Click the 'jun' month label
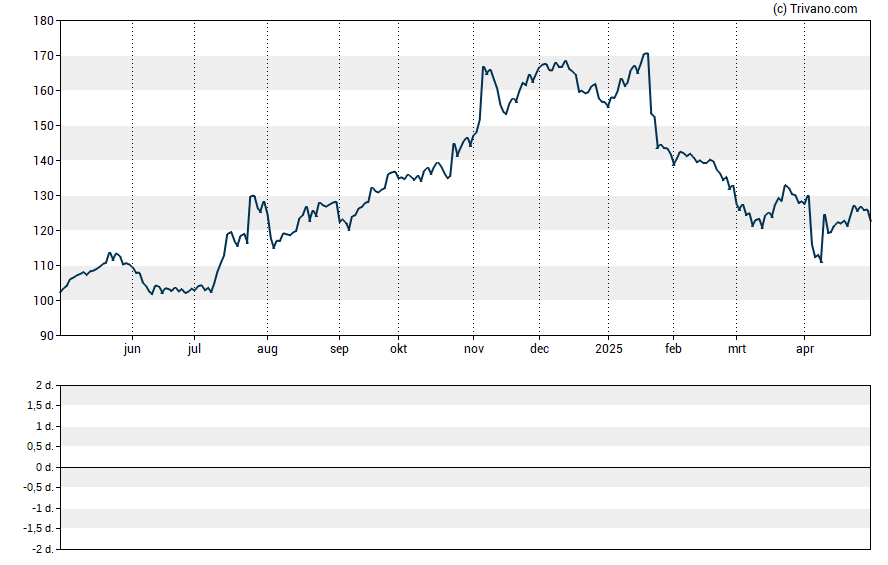The height and width of the screenshot is (565, 888). pos(132,349)
